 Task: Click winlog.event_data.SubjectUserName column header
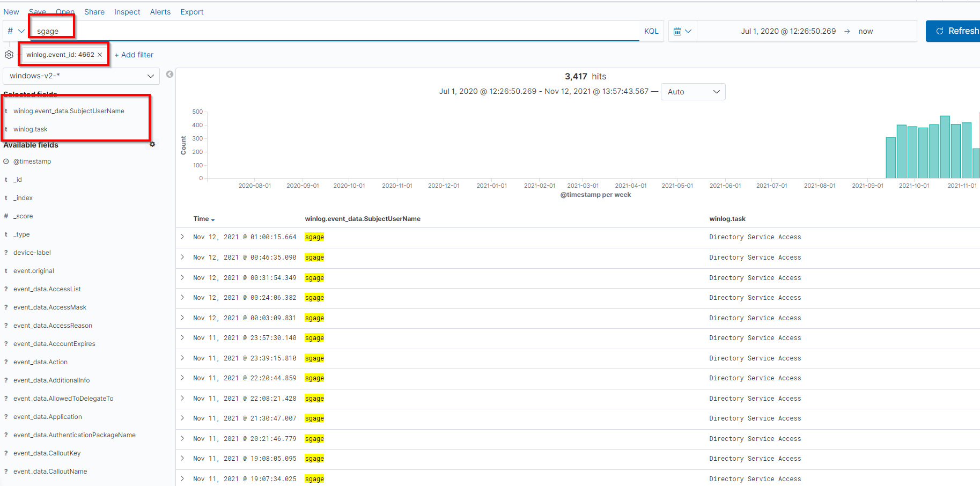coord(363,219)
